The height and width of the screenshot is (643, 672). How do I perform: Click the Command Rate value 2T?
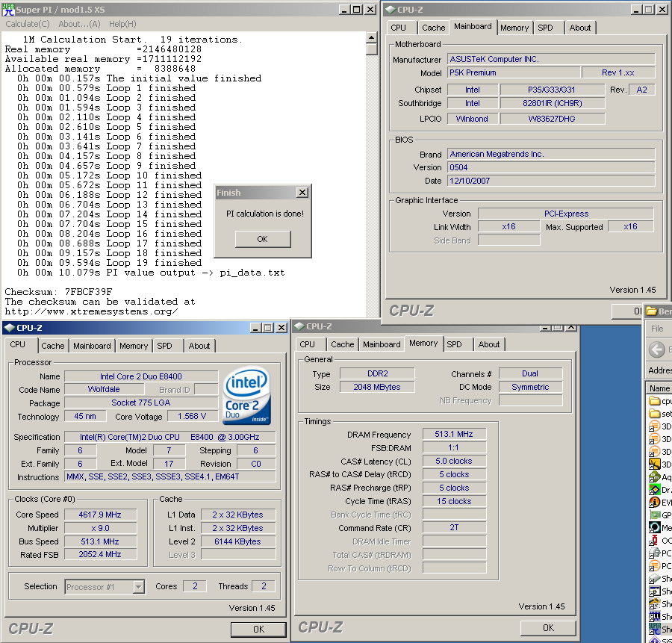[x=454, y=528]
